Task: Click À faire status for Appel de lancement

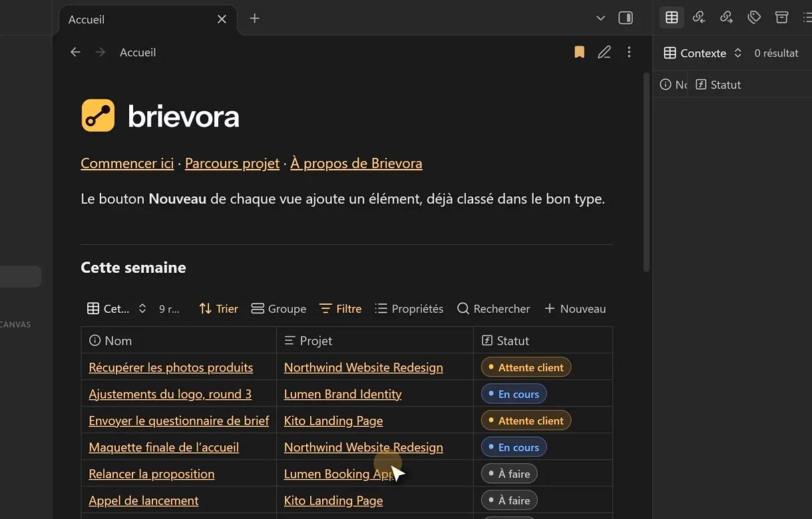Action: coord(509,500)
